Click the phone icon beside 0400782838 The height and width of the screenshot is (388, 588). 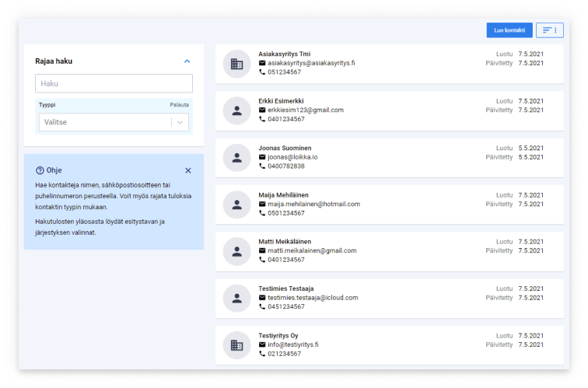pos(262,166)
